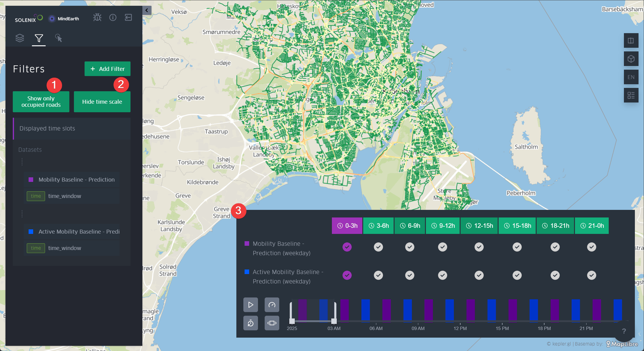Image resolution: width=644 pixels, height=351 pixels.
Task: Play the time animation
Action: point(251,305)
